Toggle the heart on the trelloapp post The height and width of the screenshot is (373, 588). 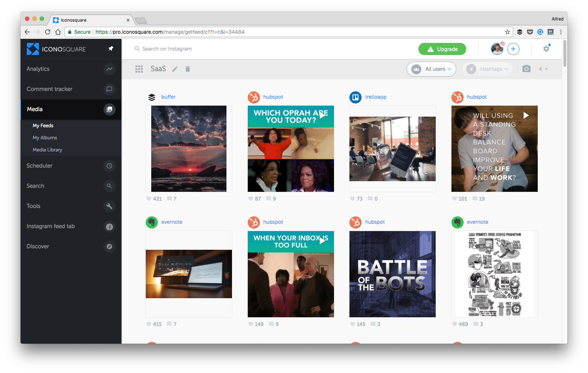click(x=353, y=199)
